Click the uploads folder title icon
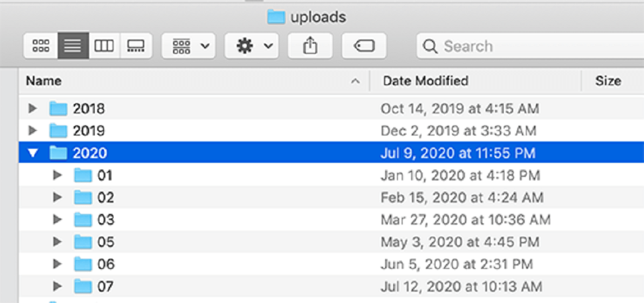The image size is (644, 303). click(276, 17)
